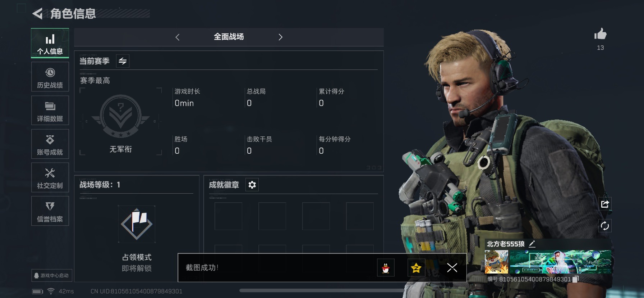
Task: Open achievement badge settings gear
Action: click(x=252, y=185)
